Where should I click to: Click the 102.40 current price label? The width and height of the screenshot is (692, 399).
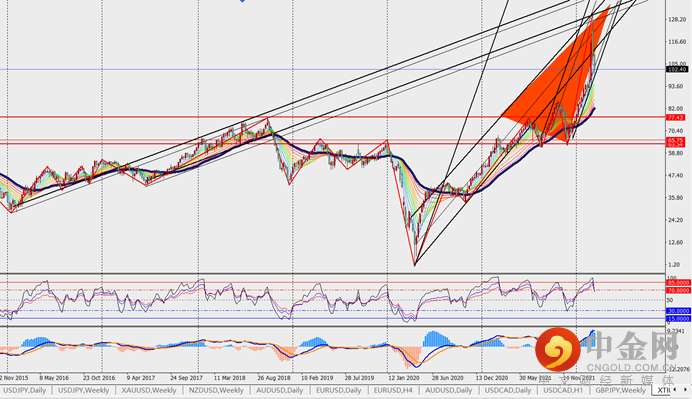(x=677, y=70)
